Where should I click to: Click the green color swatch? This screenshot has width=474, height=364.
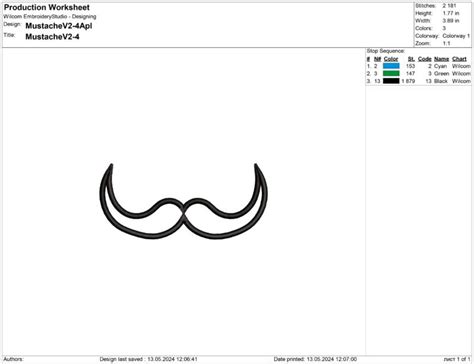tap(391, 73)
